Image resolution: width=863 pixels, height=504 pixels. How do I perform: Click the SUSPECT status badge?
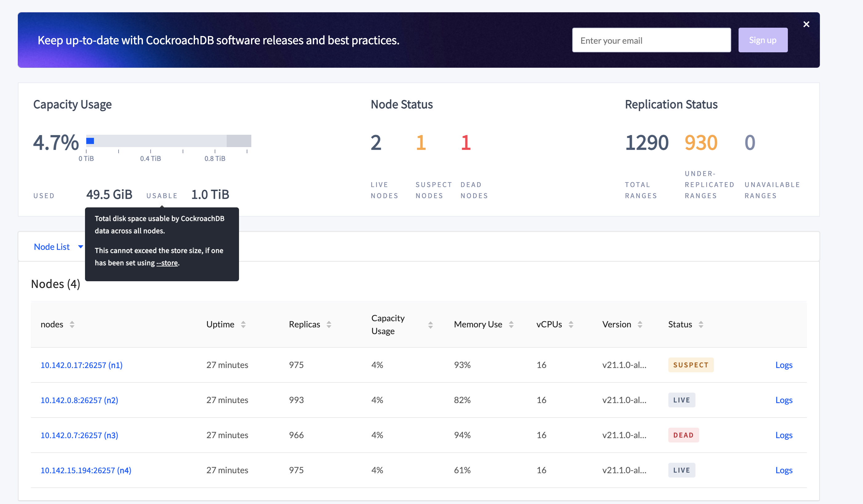click(x=691, y=365)
